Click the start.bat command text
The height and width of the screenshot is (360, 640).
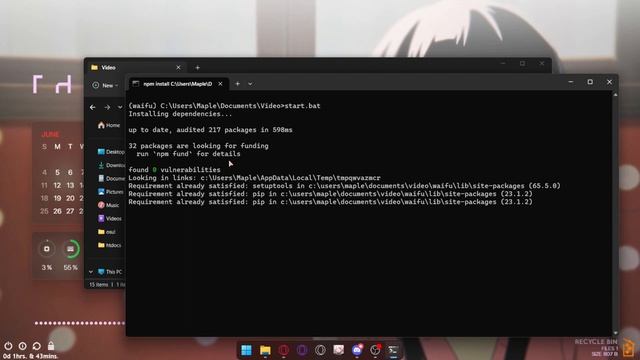pos(302,106)
